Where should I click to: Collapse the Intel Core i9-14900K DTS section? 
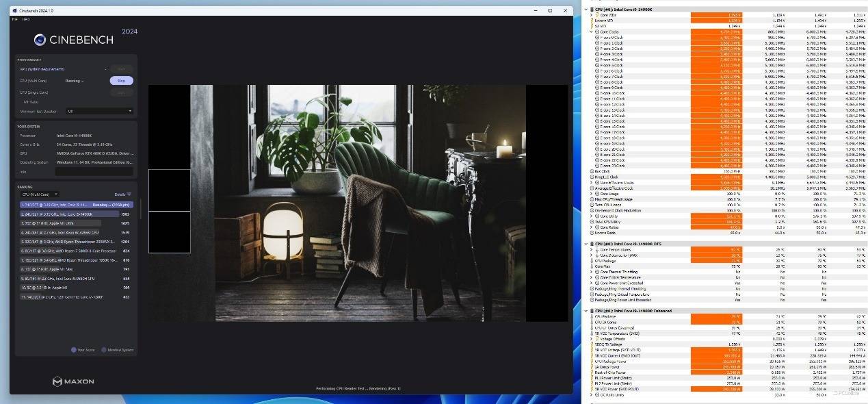[588, 244]
